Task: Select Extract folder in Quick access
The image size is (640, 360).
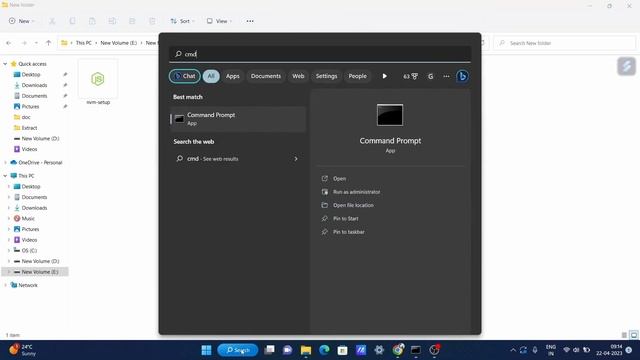Action: coord(29,128)
